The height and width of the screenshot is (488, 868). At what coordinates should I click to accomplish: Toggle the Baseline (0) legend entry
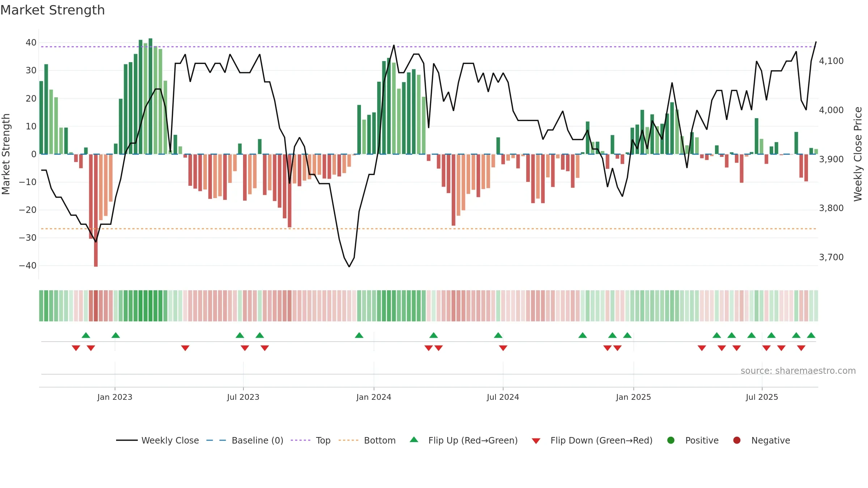245,440
